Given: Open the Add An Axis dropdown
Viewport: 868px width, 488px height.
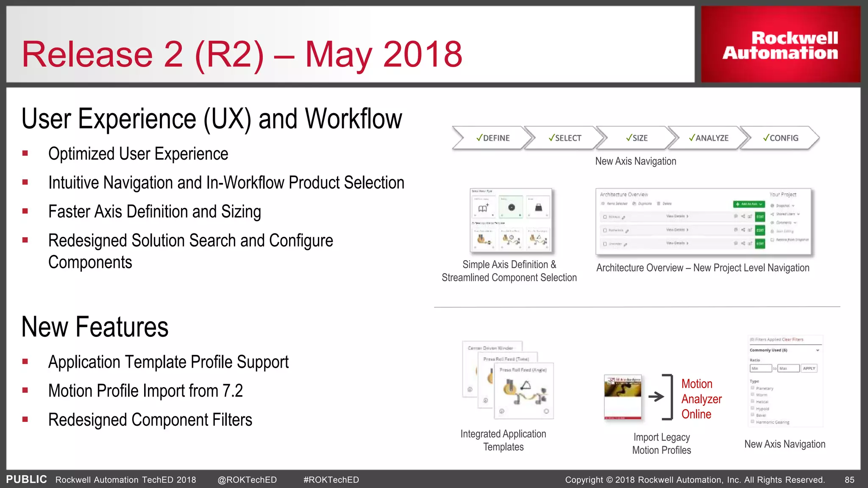Looking at the screenshot, I should point(749,204).
